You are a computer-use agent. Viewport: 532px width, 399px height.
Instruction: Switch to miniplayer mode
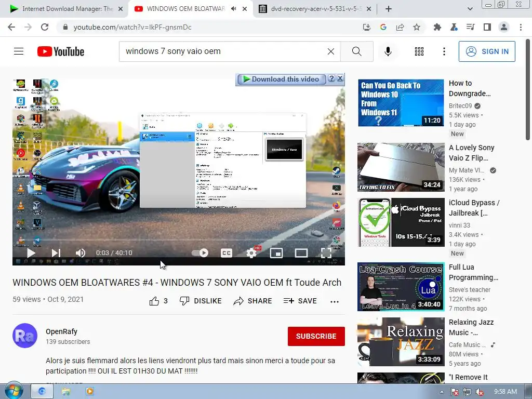[x=276, y=253]
